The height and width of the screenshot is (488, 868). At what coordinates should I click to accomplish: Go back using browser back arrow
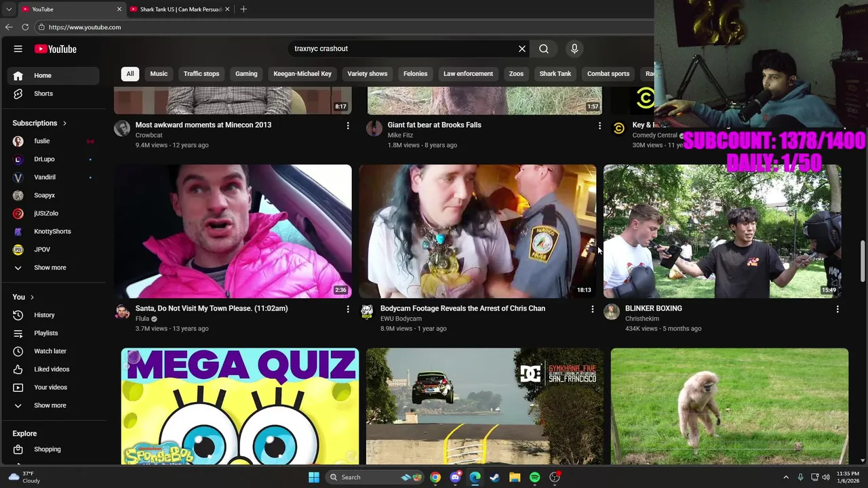(x=9, y=27)
